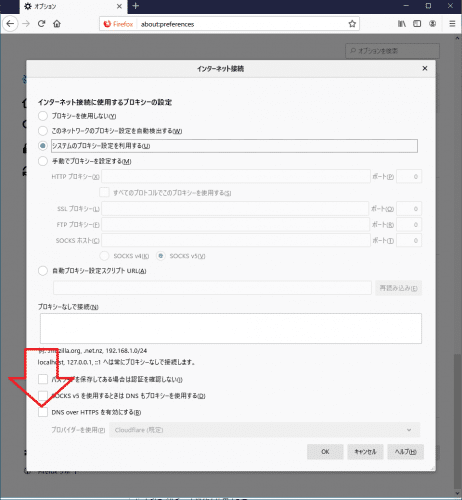Screen dimensions: 462x500
Task: Open the Library icon in toolbar
Action: [402, 24]
